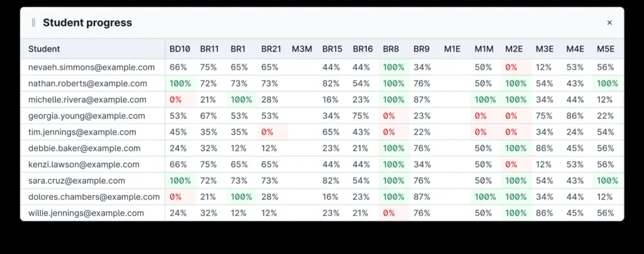Click the Student progress panel title
The image size is (644, 254).
[87, 23]
